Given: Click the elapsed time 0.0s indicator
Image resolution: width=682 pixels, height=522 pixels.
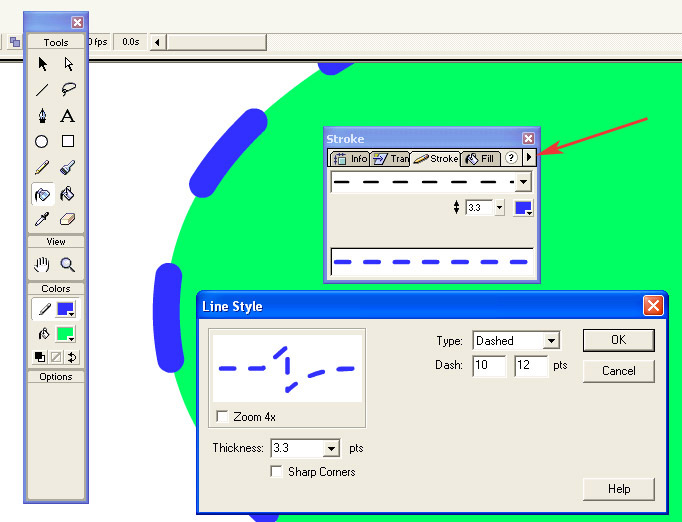Looking at the screenshot, I should tap(130, 42).
